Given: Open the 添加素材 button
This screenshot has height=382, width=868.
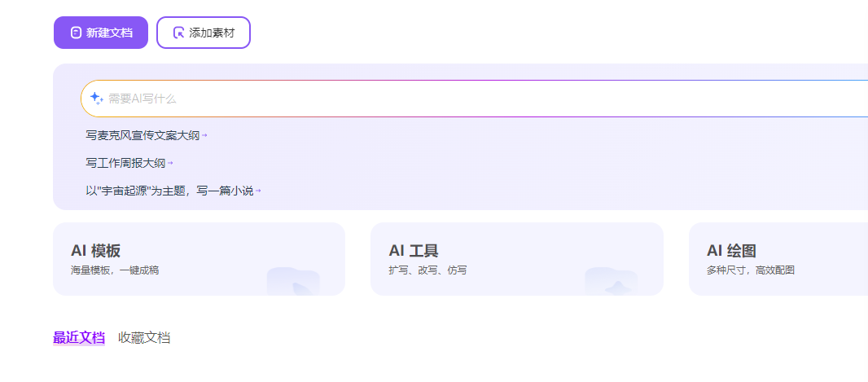Looking at the screenshot, I should pos(204,33).
